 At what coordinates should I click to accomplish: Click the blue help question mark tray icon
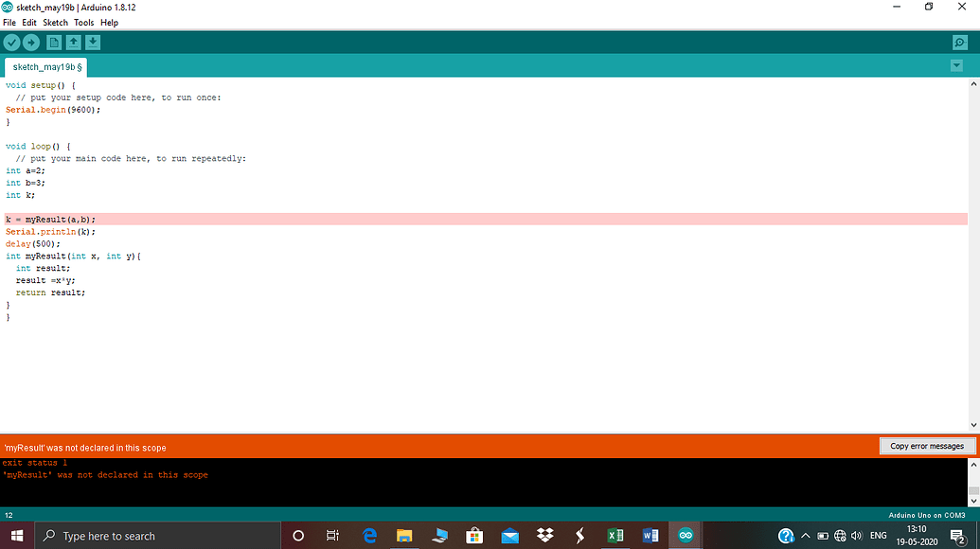click(x=786, y=536)
